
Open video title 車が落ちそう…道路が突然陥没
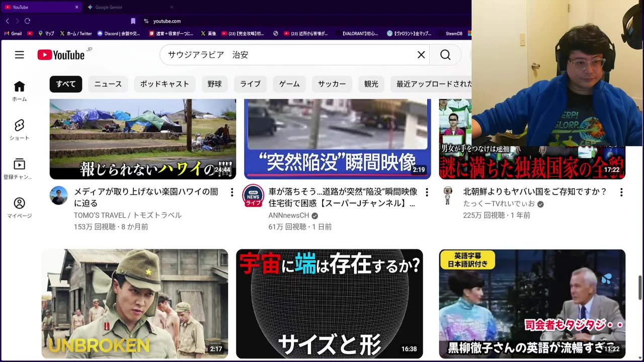(343, 197)
